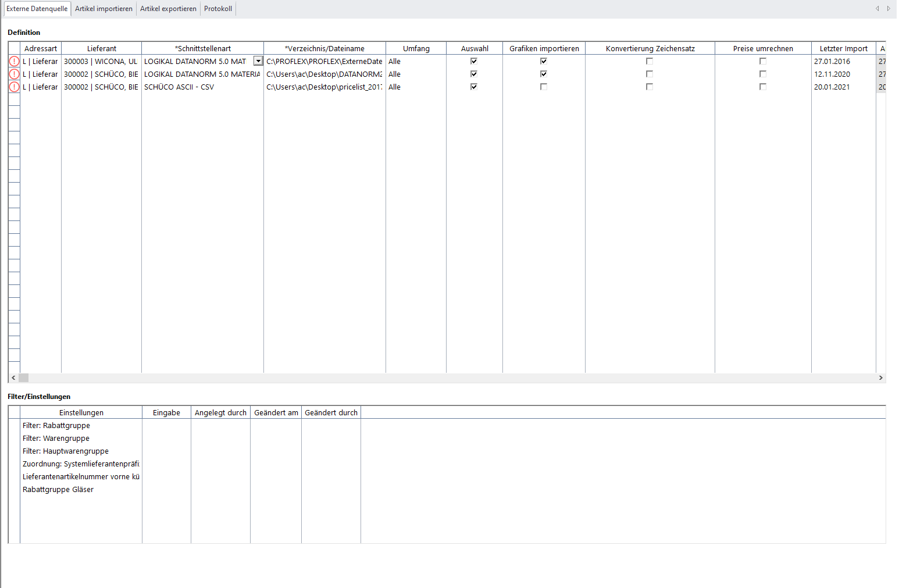Open the Artikel exportieren tab

168,9
